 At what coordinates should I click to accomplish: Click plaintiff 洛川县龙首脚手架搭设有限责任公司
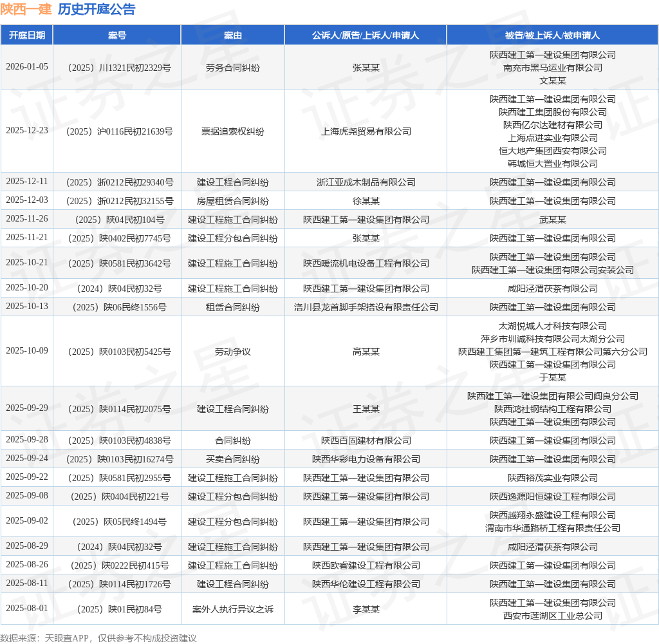pyautogui.click(x=366, y=307)
